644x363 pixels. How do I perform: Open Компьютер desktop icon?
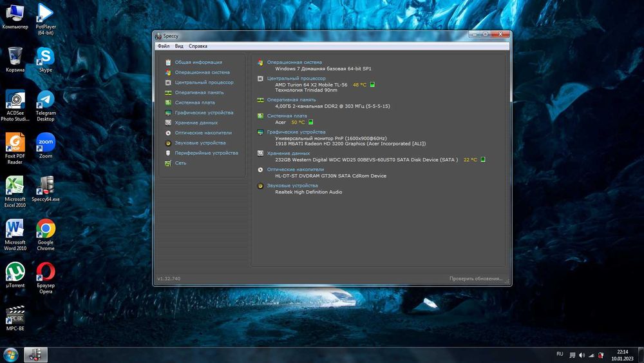[x=15, y=16]
